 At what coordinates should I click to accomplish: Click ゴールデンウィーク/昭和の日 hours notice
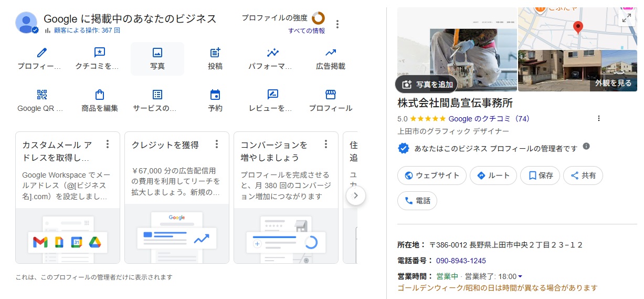[498, 288]
